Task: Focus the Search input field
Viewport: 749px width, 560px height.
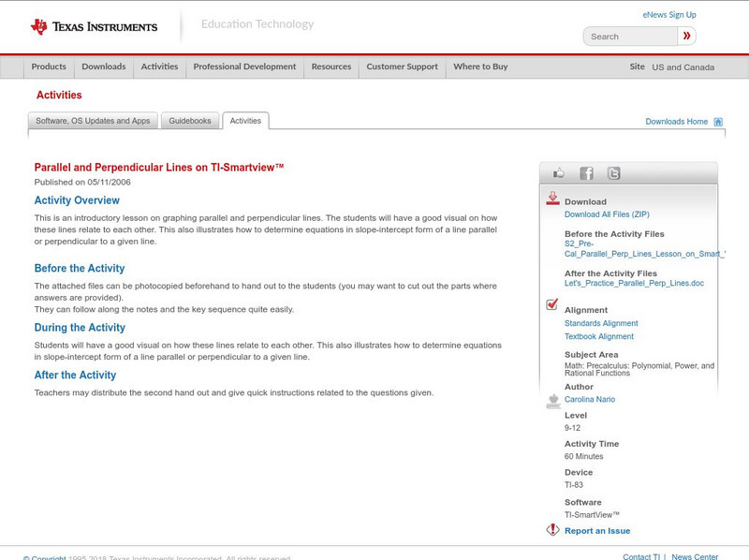Action: click(x=630, y=37)
